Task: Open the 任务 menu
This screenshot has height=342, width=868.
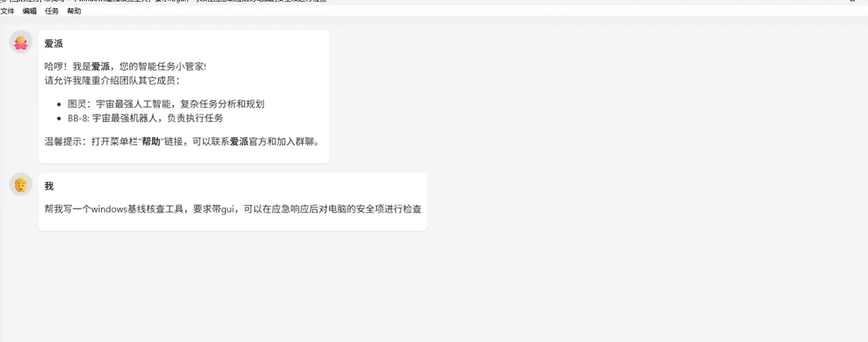Action: tap(52, 11)
